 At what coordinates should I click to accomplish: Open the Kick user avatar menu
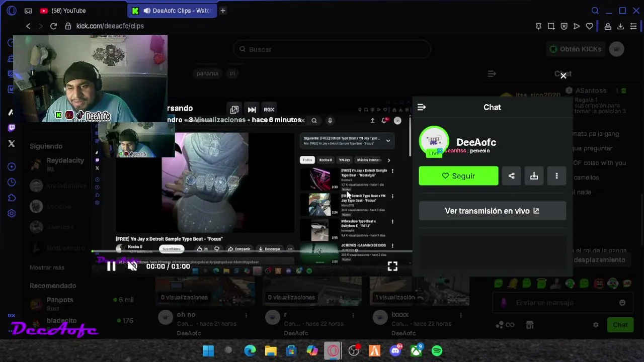(616, 49)
